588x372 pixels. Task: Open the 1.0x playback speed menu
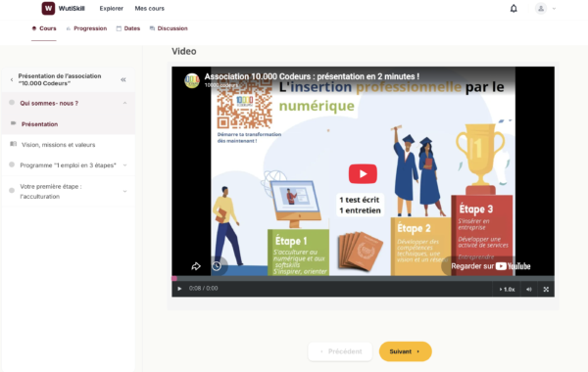tap(507, 289)
